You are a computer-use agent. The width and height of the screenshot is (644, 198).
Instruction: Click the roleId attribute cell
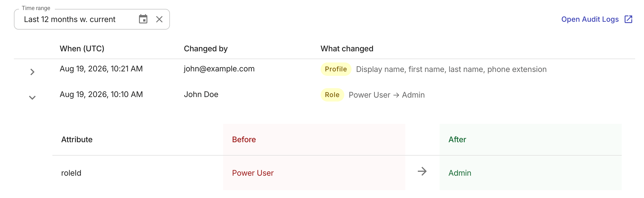pyautogui.click(x=71, y=173)
